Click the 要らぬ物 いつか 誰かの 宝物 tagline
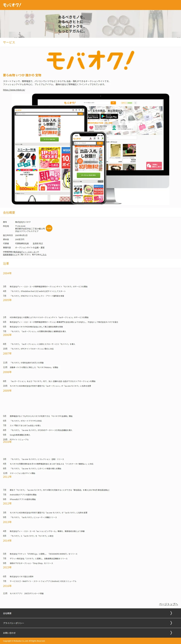Screen dimensions: 181x644 pyautogui.click(x=22, y=75)
